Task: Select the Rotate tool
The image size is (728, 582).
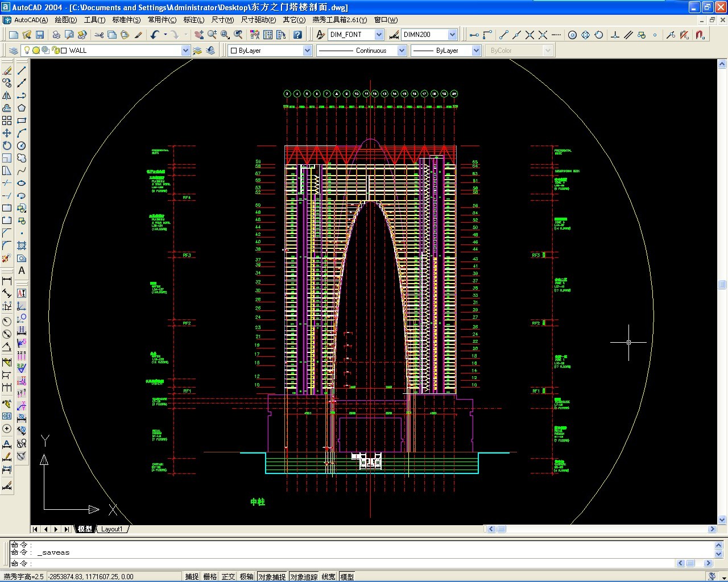Action: (7, 145)
